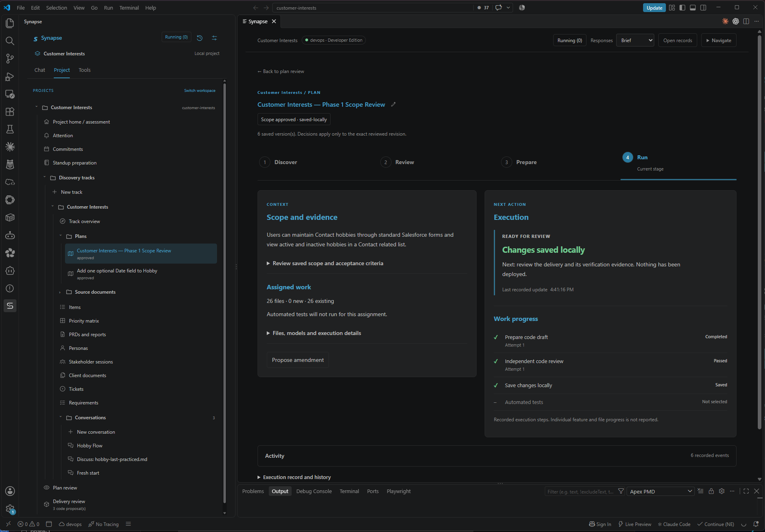765x532 pixels.
Task: Click the Switch workspace link
Action: (x=200, y=91)
